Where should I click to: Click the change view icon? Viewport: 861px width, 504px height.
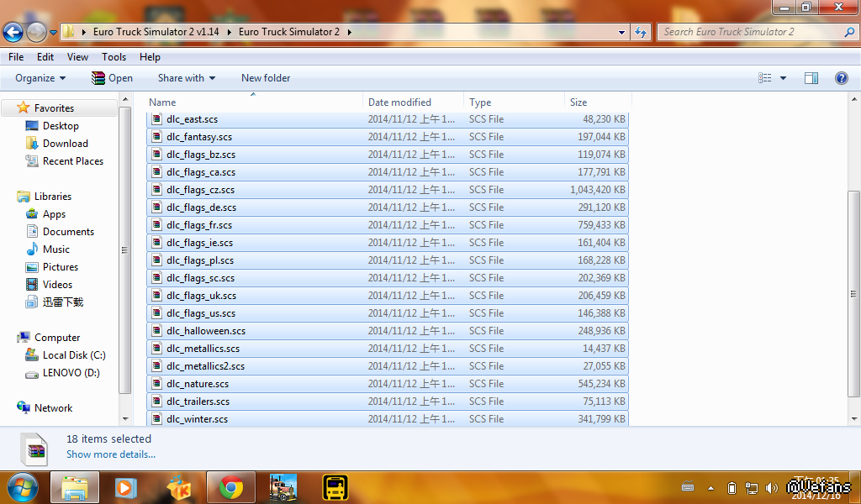pyautogui.click(x=765, y=78)
